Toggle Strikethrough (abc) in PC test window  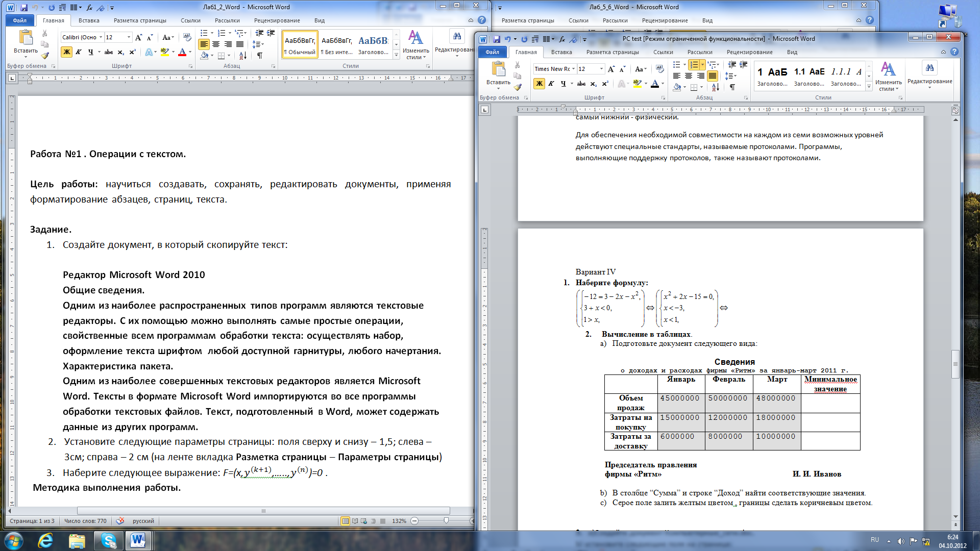pos(581,84)
